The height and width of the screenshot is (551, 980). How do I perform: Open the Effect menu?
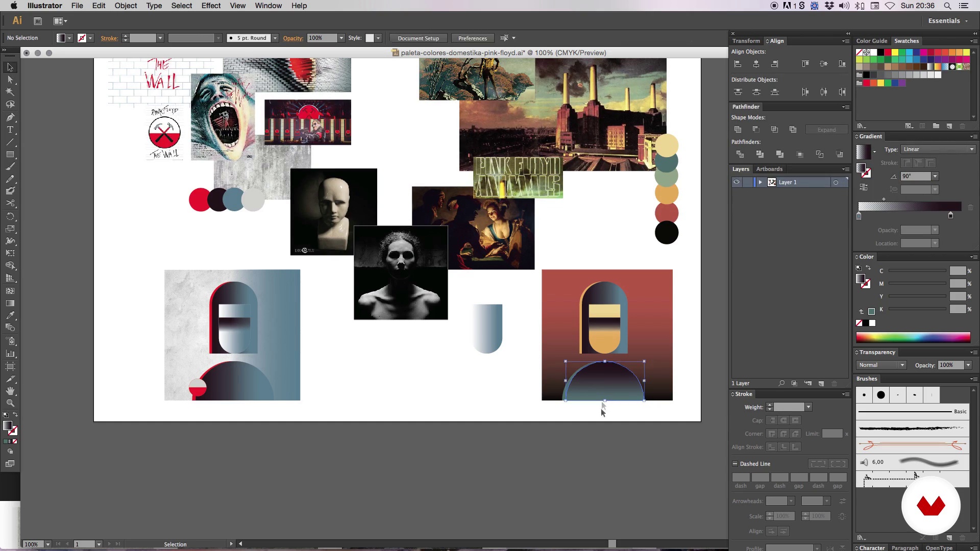pos(211,6)
